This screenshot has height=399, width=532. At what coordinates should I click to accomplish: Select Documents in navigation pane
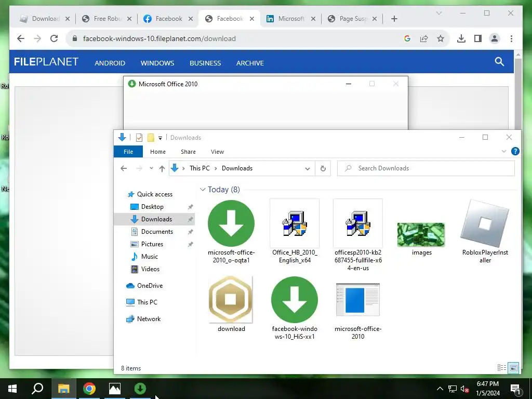click(157, 231)
